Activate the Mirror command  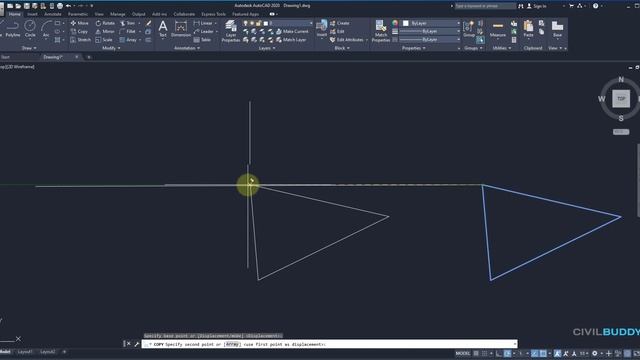pyautogui.click(x=105, y=31)
